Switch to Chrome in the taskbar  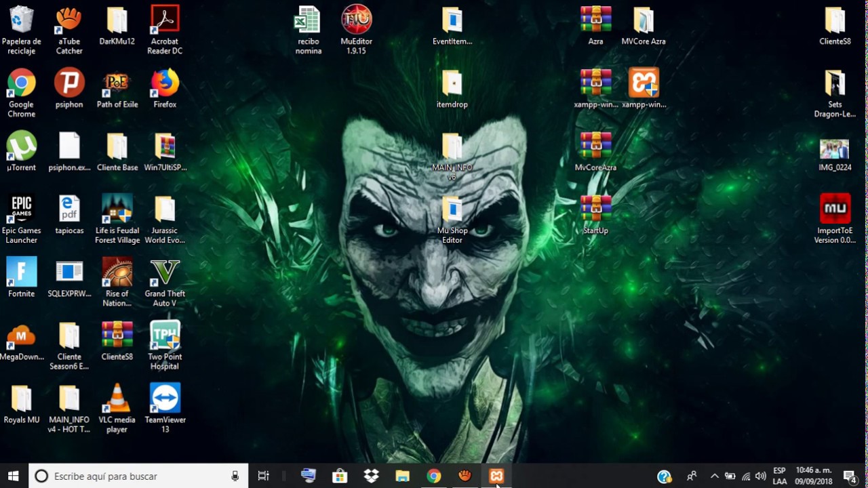click(x=434, y=476)
